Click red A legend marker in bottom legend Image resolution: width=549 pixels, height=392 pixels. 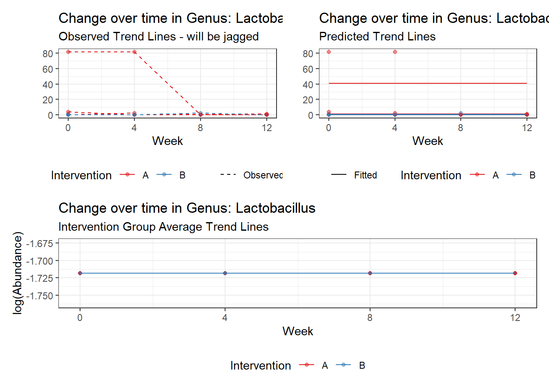tap(307, 365)
